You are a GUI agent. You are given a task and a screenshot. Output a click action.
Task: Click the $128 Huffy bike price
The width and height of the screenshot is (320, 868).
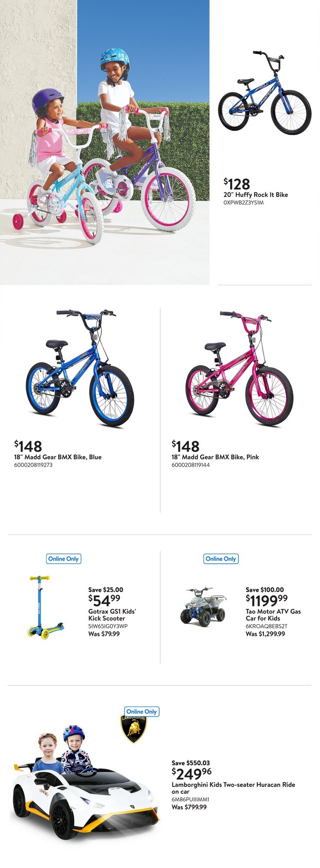coord(237,184)
